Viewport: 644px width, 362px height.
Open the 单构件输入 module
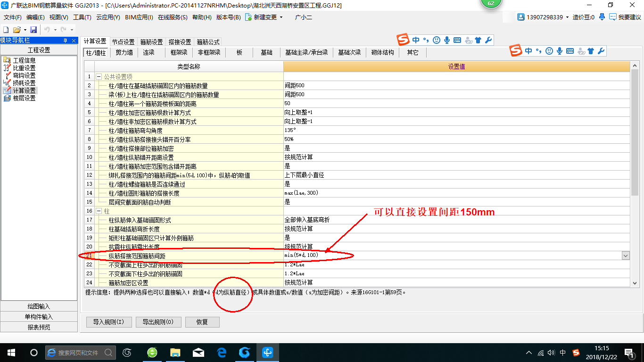[x=39, y=317]
